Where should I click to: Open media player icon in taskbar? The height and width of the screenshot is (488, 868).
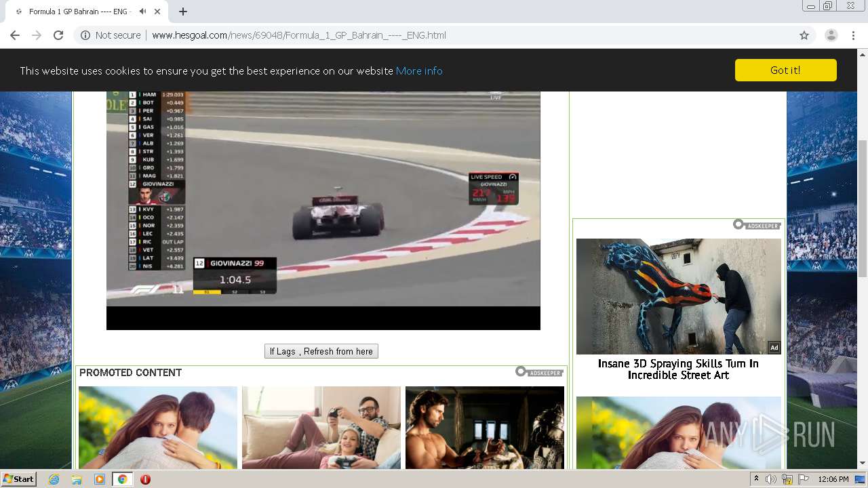pyautogui.click(x=100, y=479)
